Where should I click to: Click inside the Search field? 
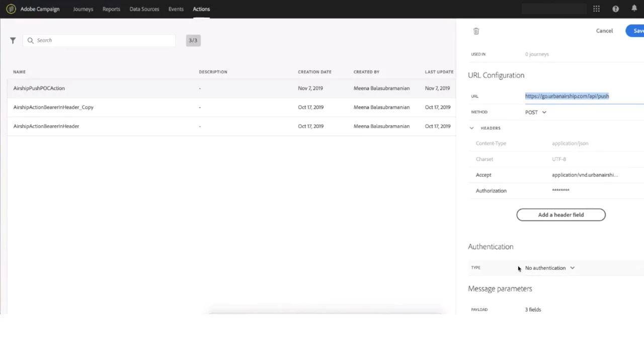click(x=99, y=40)
